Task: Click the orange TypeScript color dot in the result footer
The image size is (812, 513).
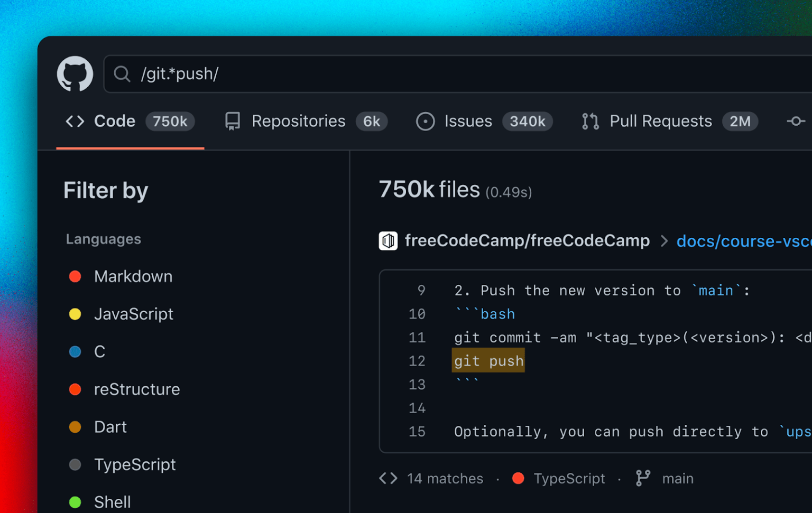Action: (x=518, y=478)
